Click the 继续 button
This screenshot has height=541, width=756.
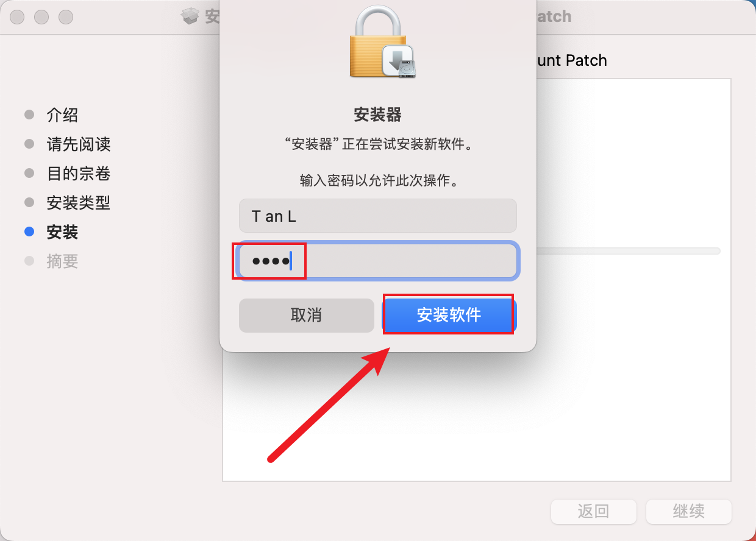(689, 512)
